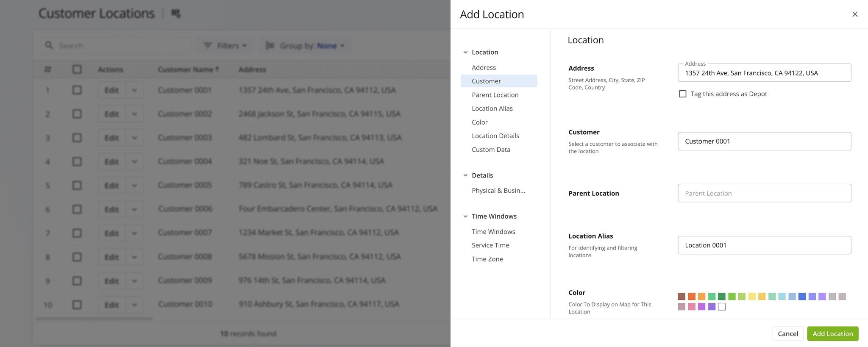The width and height of the screenshot is (868, 347).
Task: Pick the orange-red color swatch
Action: 692,297
